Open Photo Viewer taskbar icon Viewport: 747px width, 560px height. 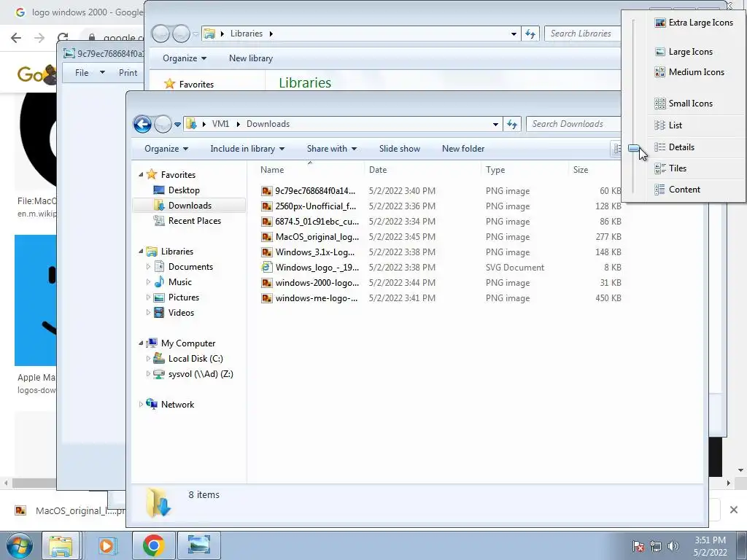pos(198,545)
